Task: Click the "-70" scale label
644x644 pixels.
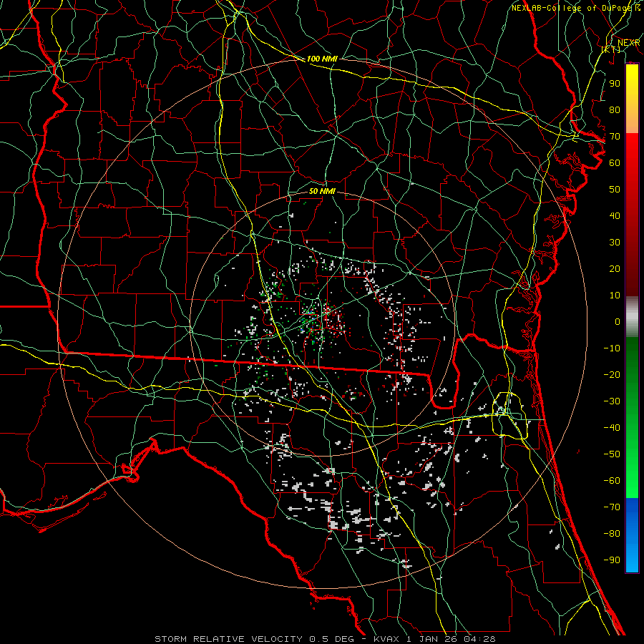Action: tap(612, 507)
